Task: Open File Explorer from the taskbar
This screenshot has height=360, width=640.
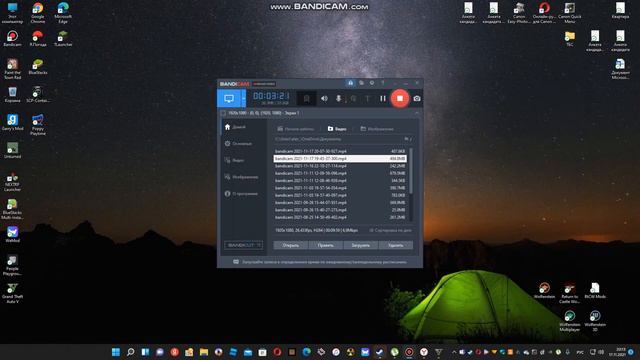Action: [204, 352]
